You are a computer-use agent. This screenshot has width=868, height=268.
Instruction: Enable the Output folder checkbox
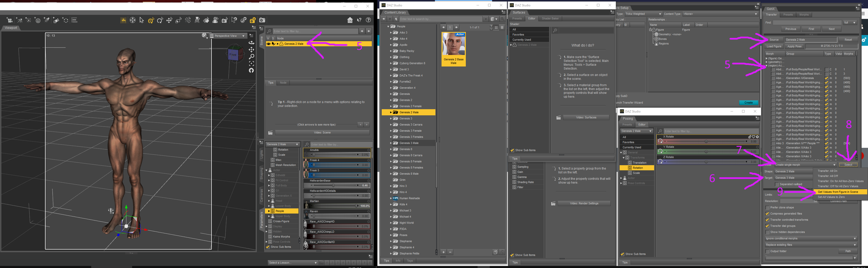(x=768, y=251)
